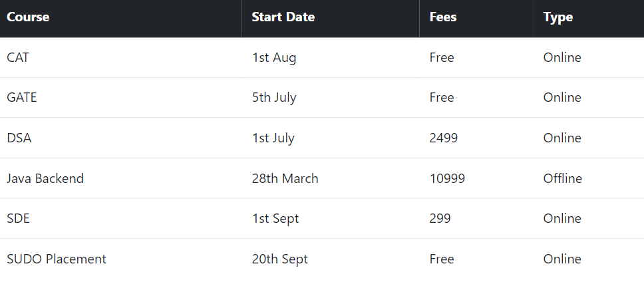Click the Start Date column header
644x302 pixels.
tap(283, 17)
